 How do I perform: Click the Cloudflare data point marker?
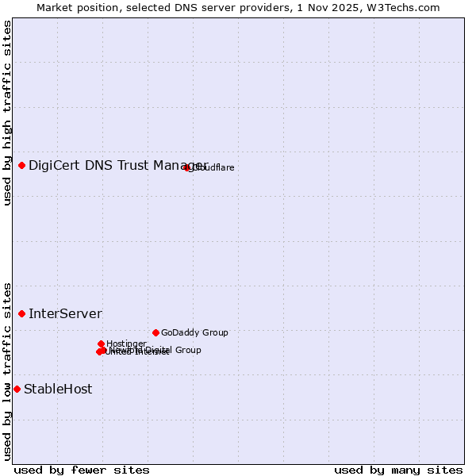187,167
